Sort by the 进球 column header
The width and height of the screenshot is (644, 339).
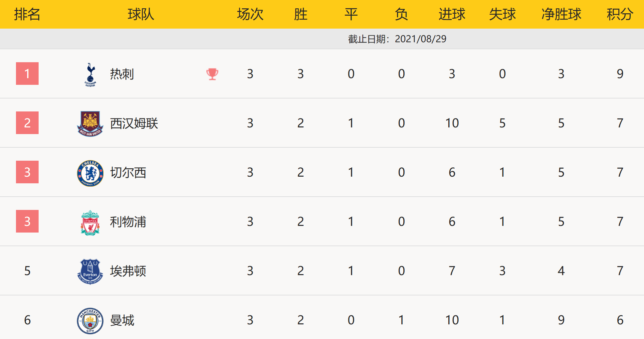click(452, 14)
